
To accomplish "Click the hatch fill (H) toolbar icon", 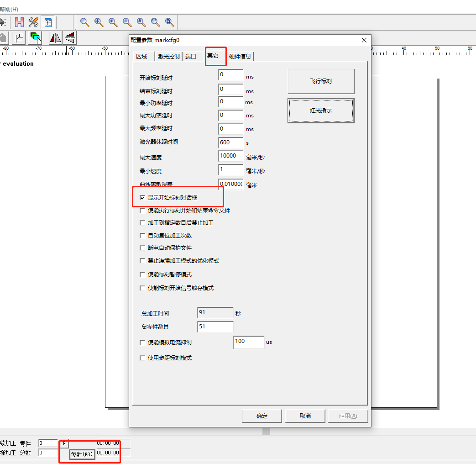I will click(19, 22).
